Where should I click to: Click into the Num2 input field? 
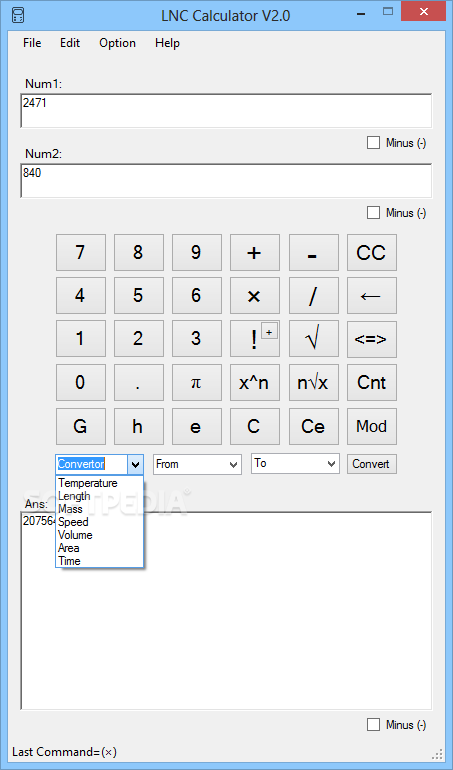(226, 181)
